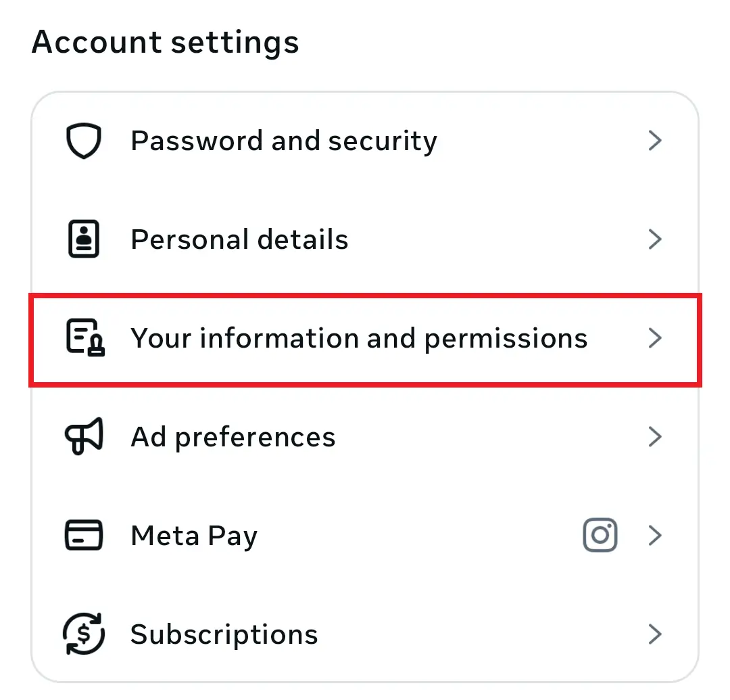The image size is (730, 700).
Task: Expand the Ad preferences chevron
Action: (x=654, y=437)
